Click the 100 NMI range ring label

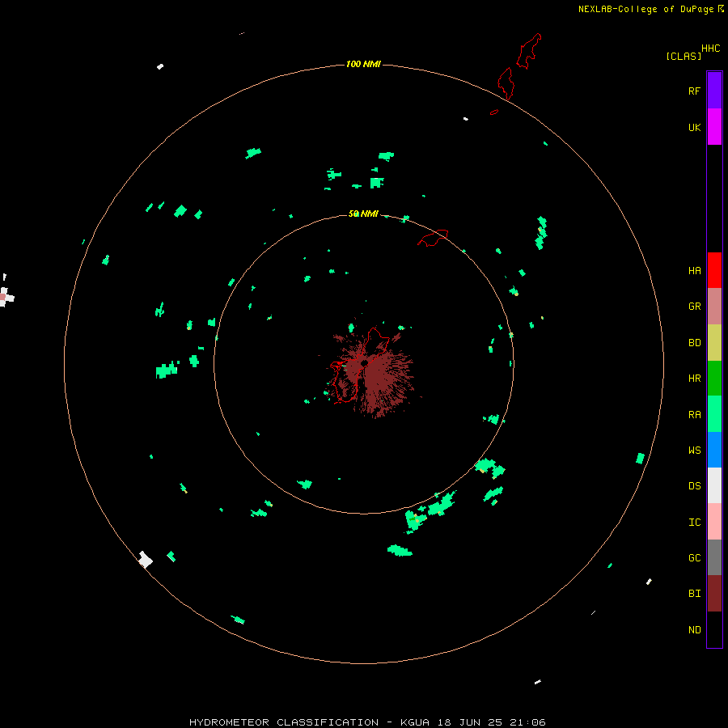pos(363,64)
